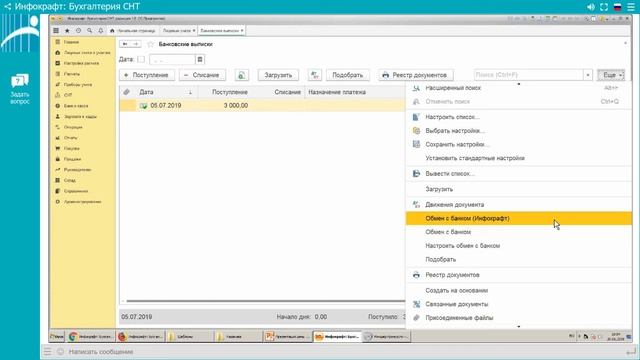
Task: Click the Реестр документов toolbar button
Action: [416, 75]
